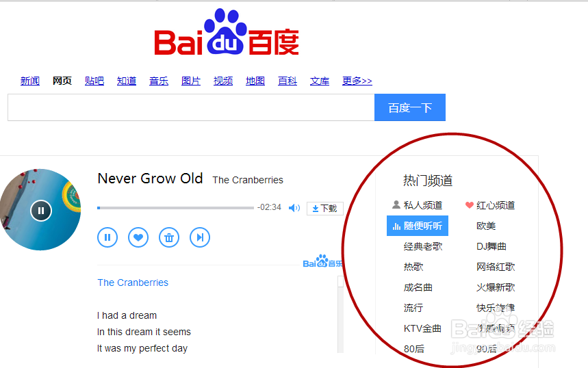Screen dimensions: 588x368
Task: Like the song with heart icon
Action: point(138,237)
